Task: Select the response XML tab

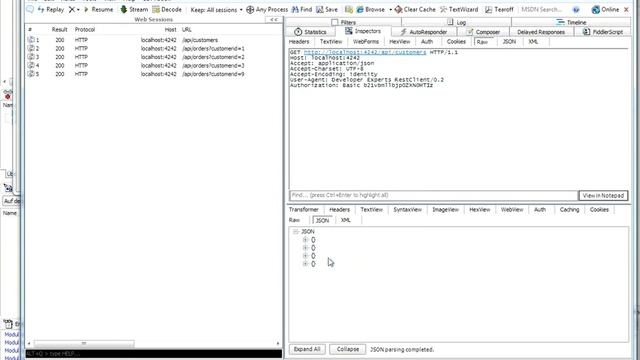Action: click(x=346, y=220)
